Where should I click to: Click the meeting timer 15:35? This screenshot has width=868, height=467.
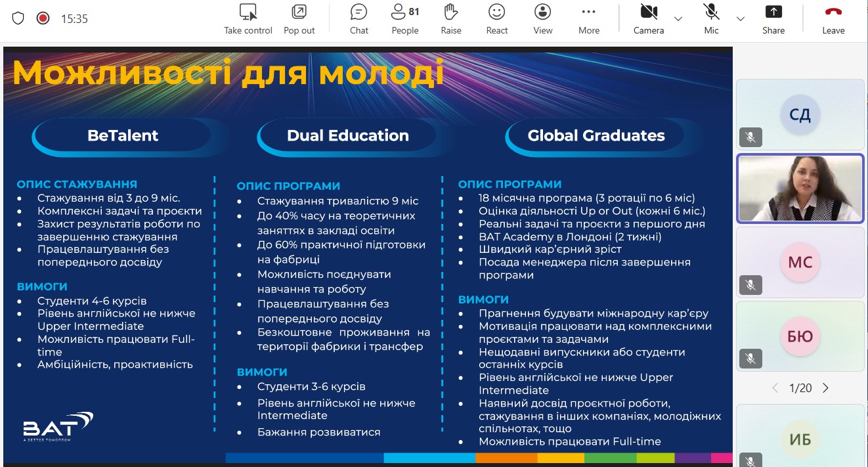pyautogui.click(x=74, y=19)
